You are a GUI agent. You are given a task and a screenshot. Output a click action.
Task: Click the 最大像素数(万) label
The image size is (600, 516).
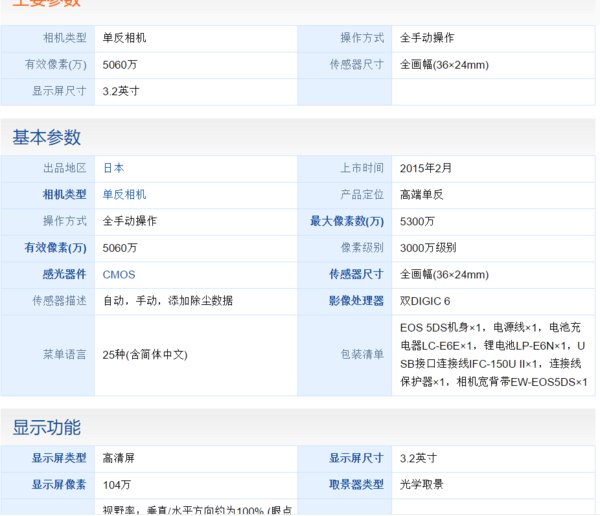click(347, 221)
